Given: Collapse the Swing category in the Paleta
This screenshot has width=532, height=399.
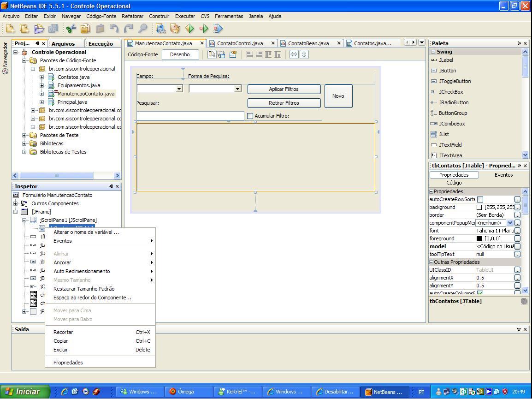Looking at the screenshot, I should (x=433, y=52).
